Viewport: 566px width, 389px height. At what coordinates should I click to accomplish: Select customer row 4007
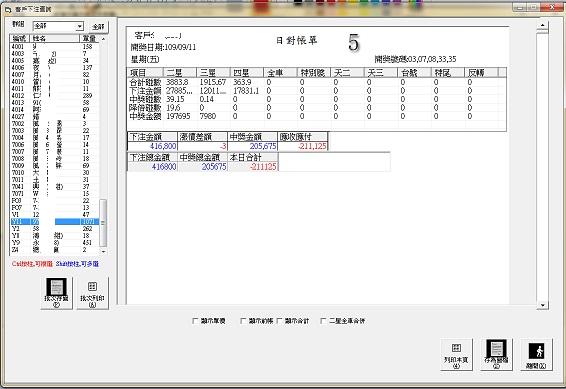(x=54, y=74)
